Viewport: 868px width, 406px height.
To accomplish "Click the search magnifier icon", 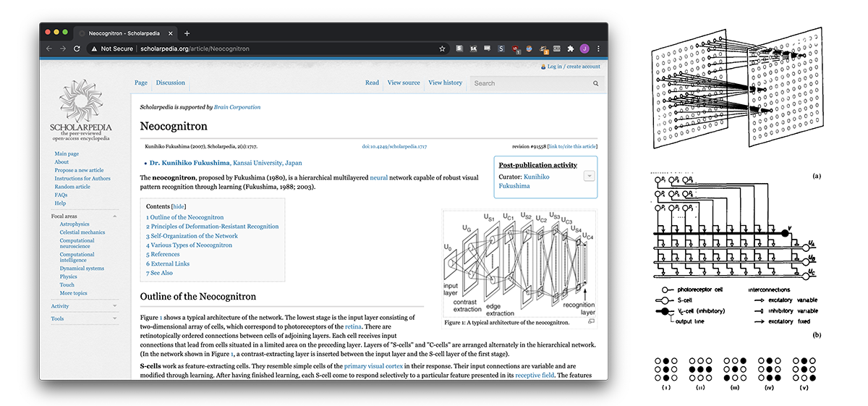I will pyautogui.click(x=596, y=83).
